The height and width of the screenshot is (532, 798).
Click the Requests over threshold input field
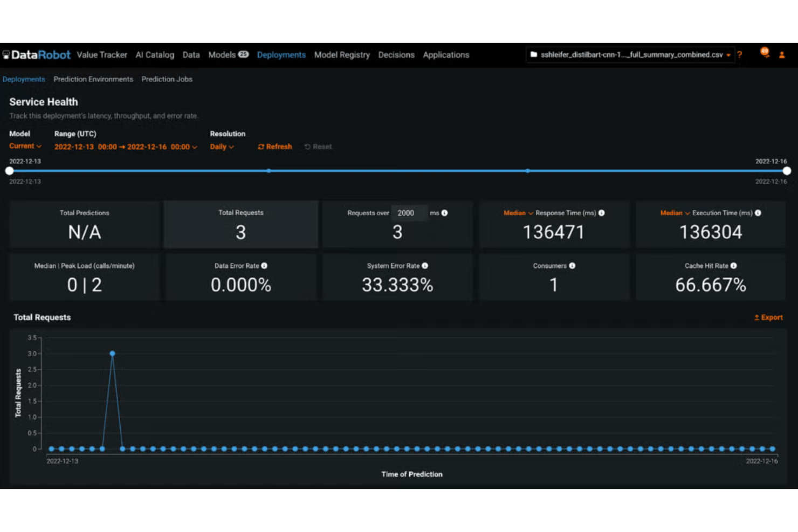[x=409, y=213]
